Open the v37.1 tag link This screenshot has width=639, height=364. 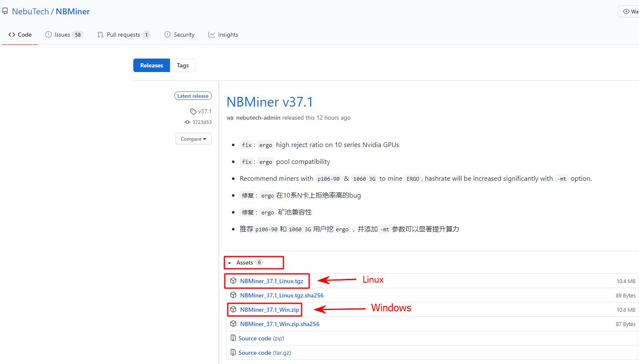[x=205, y=111]
